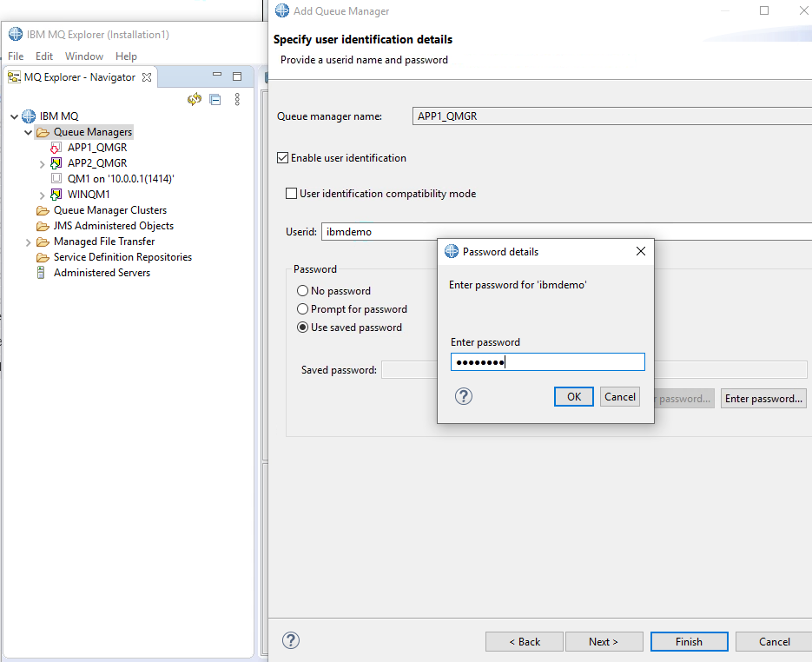Image resolution: width=812 pixels, height=662 pixels.
Task: Toggle Enable user identification checkbox
Action: [283, 157]
